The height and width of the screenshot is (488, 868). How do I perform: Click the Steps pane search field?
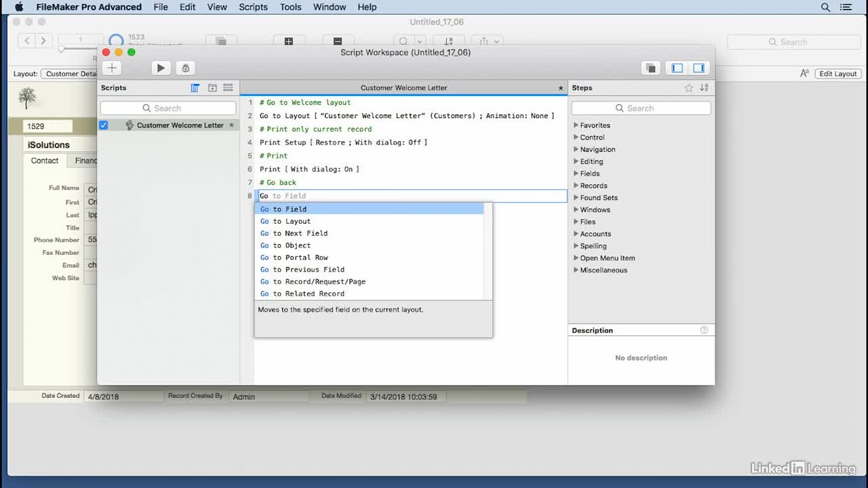[641, 108]
